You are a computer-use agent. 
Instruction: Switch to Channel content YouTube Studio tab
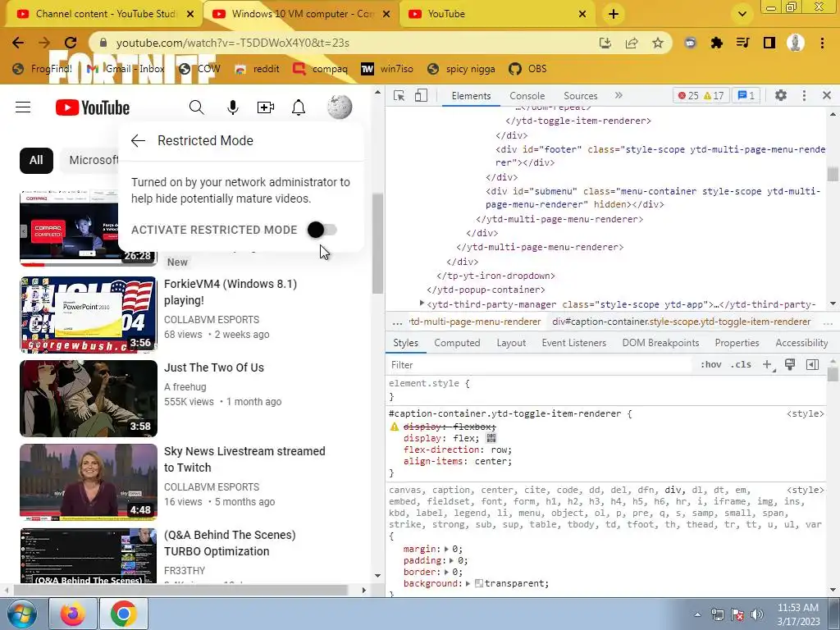(x=104, y=14)
